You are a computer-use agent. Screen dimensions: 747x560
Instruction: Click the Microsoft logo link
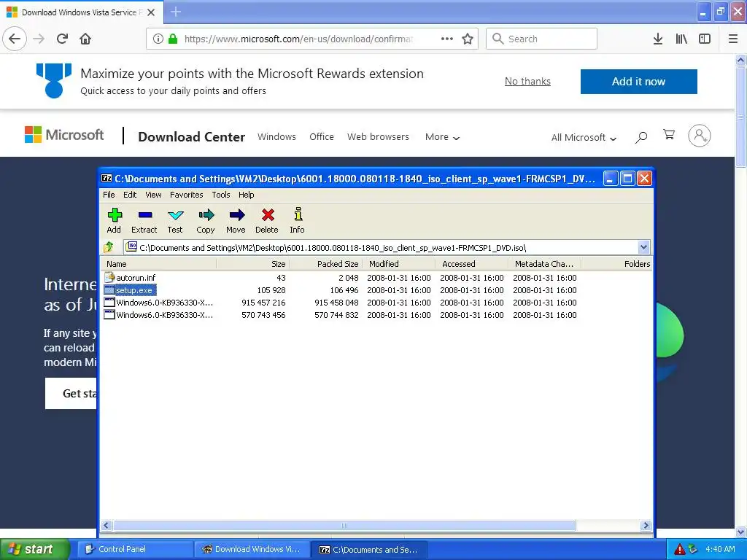tap(64, 135)
